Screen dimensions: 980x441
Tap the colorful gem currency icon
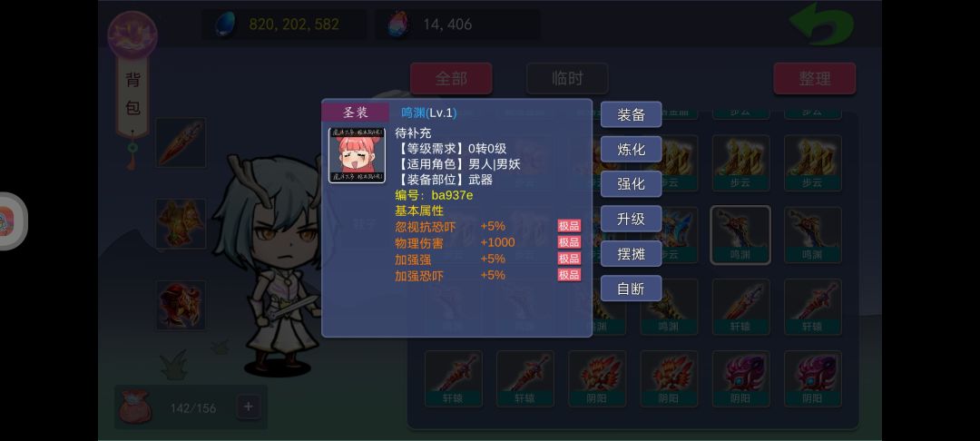397,24
